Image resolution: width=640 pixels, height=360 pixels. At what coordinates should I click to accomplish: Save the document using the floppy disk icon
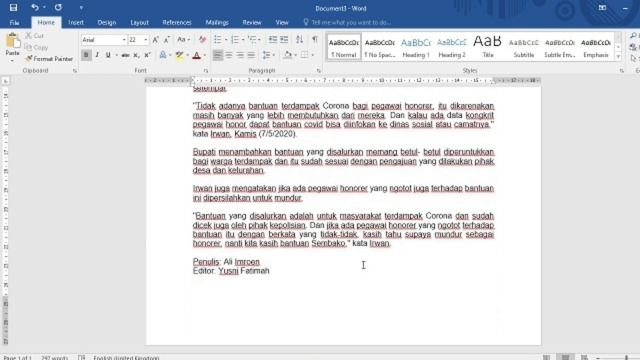[13, 7]
